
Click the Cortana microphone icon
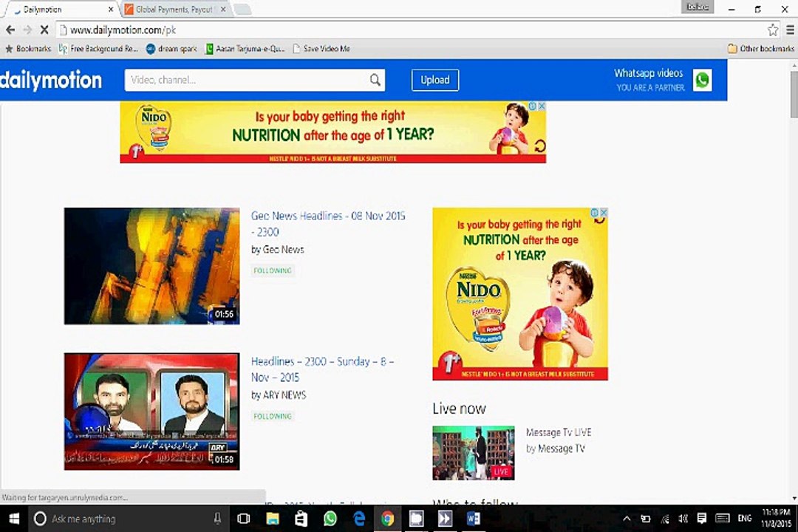(217, 519)
